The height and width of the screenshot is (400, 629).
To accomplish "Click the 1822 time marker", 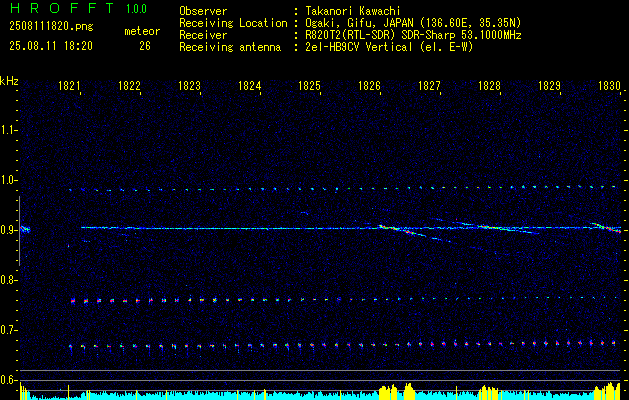I will click(x=129, y=86).
